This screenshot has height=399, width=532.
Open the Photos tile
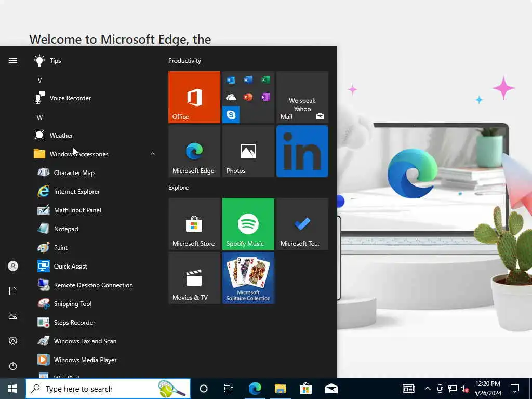point(248,151)
